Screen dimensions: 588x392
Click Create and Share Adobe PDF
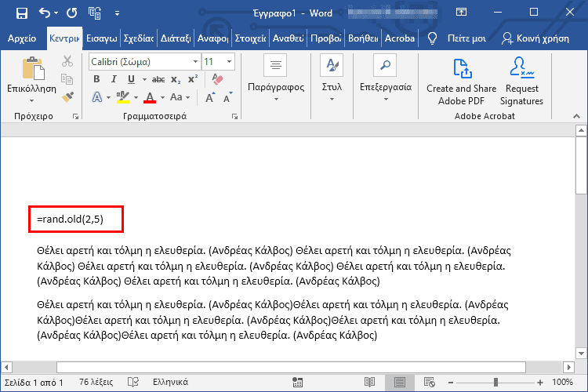tap(461, 81)
